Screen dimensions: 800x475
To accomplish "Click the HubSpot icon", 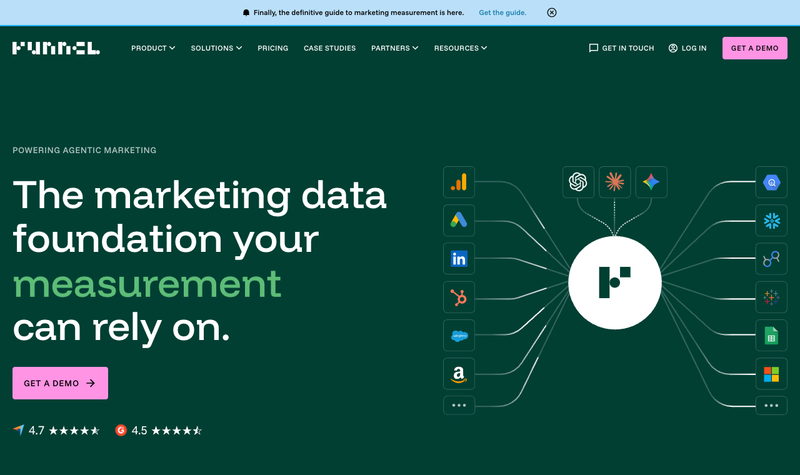I will [x=459, y=297].
